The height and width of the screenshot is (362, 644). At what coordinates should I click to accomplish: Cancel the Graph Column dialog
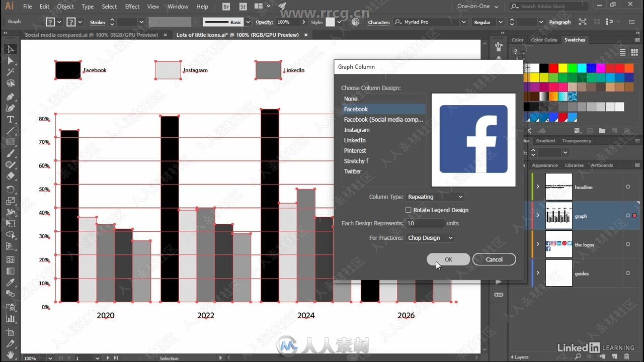494,259
